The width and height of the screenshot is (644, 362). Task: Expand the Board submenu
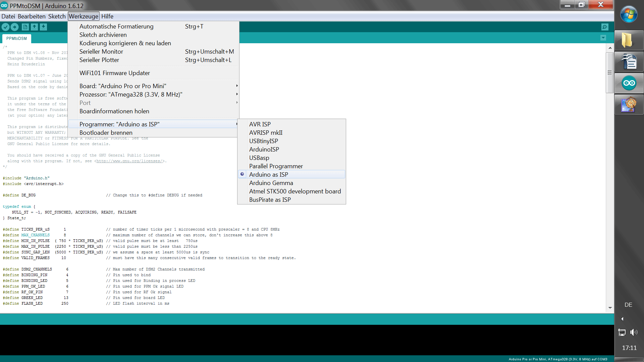[x=154, y=86]
